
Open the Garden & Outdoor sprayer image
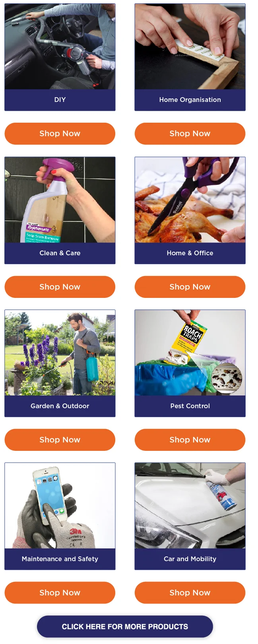pos(60,353)
